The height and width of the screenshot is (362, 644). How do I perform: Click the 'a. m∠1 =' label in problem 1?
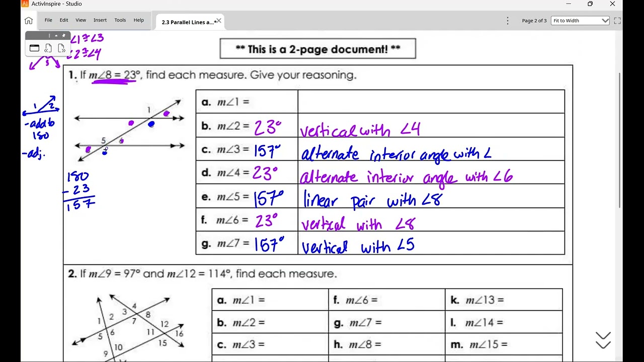click(x=225, y=102)
